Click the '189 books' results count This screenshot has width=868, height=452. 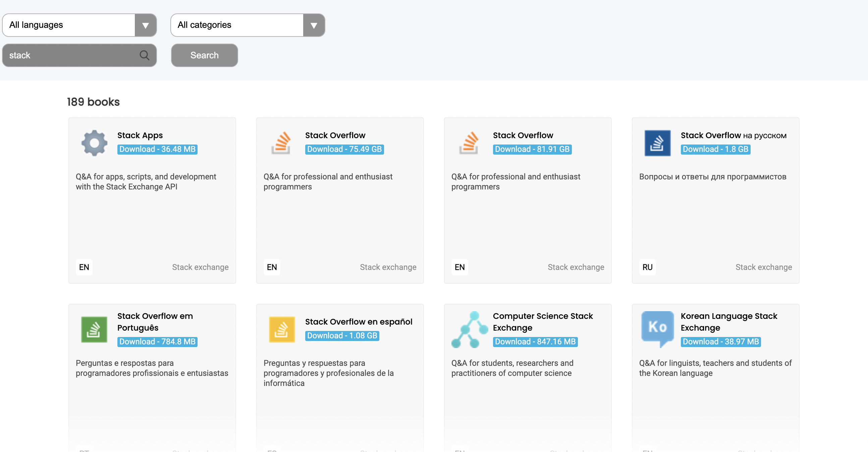pos(93,102)
